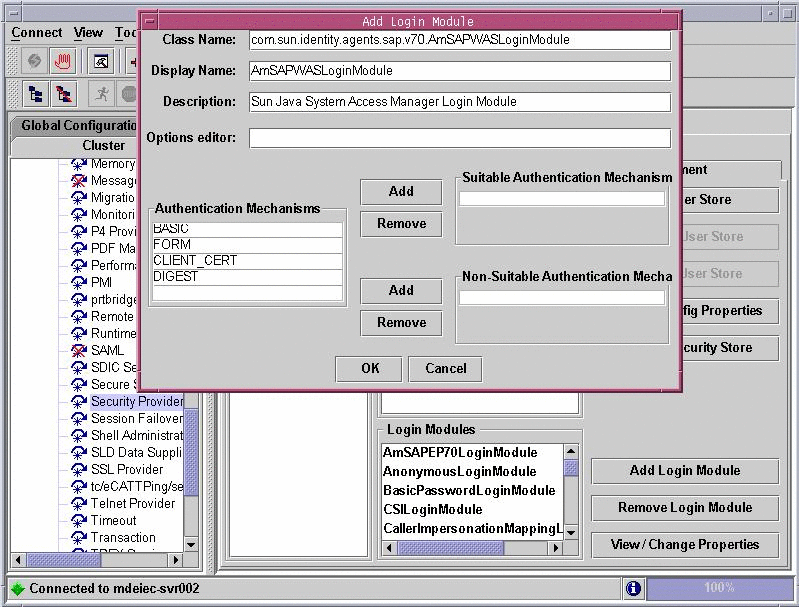799x607 pixels.
Task: Select SSL Provider in the tree
Action: pyautogui.click(x=127, y=469)
